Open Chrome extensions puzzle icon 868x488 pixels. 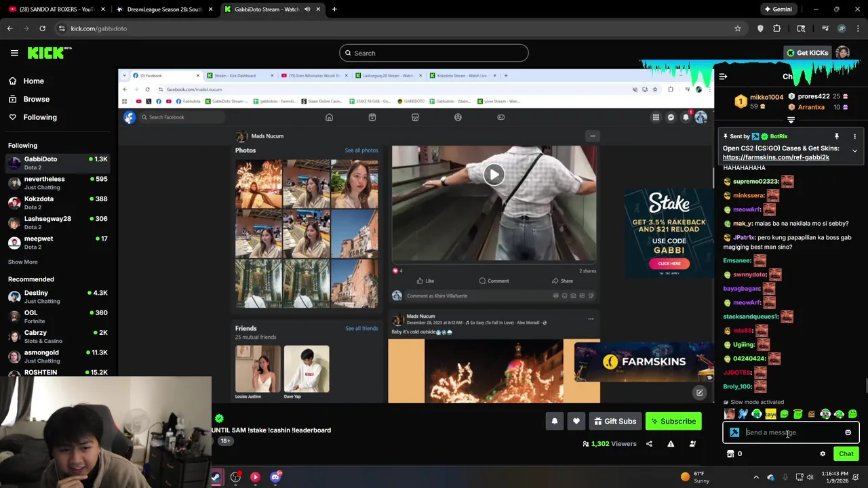pos(777,28)
